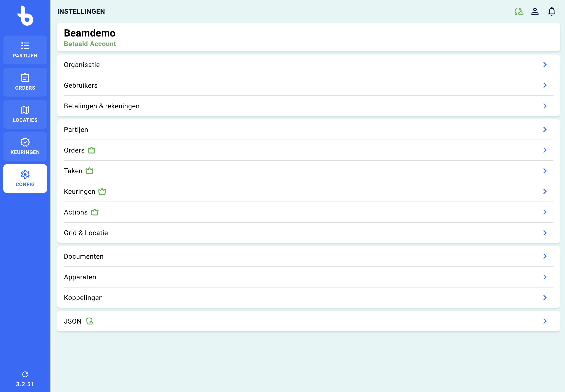Go to KEURINGEN sidebar label
Screen dimensions: 565x392
[25, 152]
